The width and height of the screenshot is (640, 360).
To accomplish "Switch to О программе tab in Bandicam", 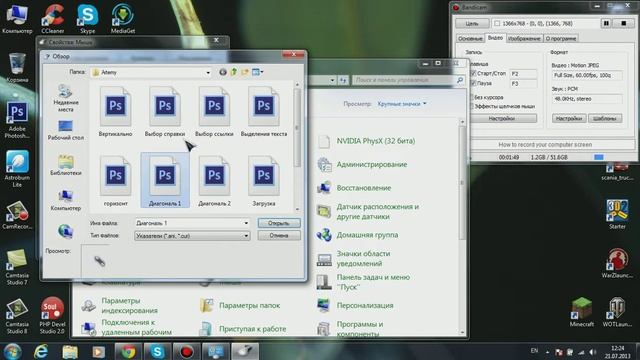I will pyautogui.click(x=561, y=38).
